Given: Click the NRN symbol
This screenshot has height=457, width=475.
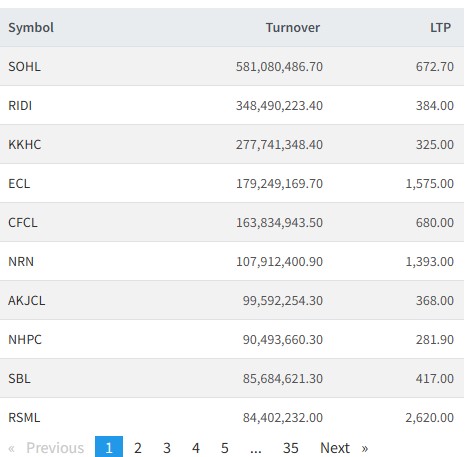Looking at the screenshot, I should [21, 262].
